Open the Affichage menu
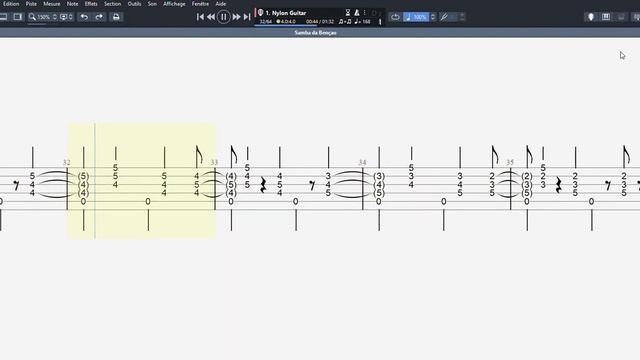This screenshot has height=360, width=640. [x=174, y=4]
